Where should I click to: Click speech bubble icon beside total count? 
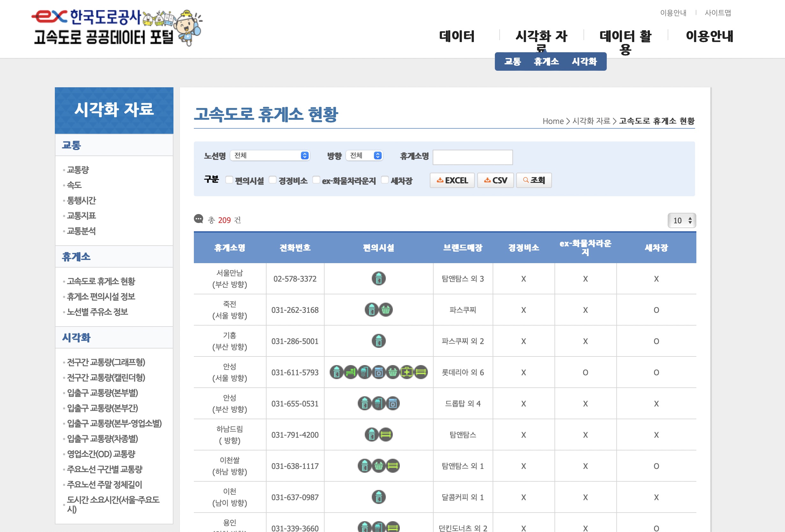click(x=199, y=219)
